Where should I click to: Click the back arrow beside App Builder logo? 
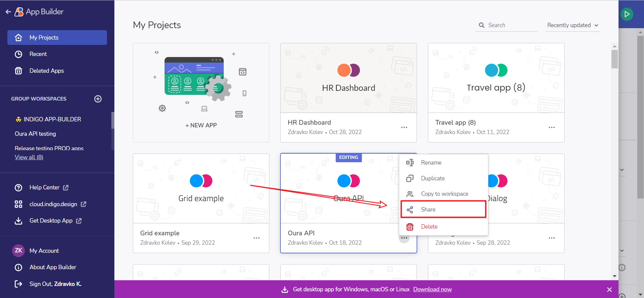(8, 12)
